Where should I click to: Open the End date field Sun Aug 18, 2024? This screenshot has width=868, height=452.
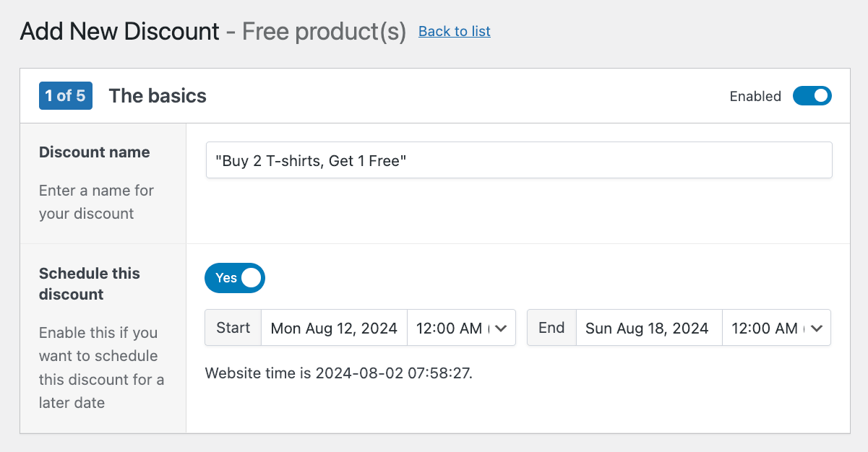[648, 328]
